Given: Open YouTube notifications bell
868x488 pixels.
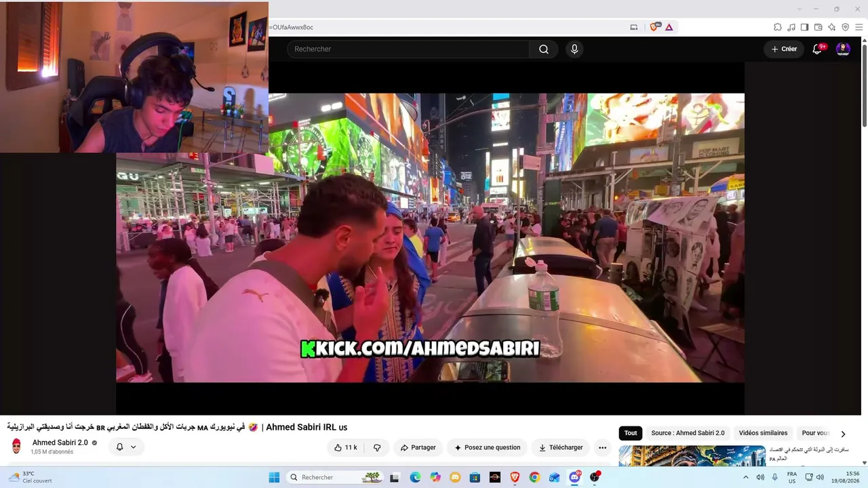Looking at the screenshot, I should pyautogui.click(x=817, y=49).
